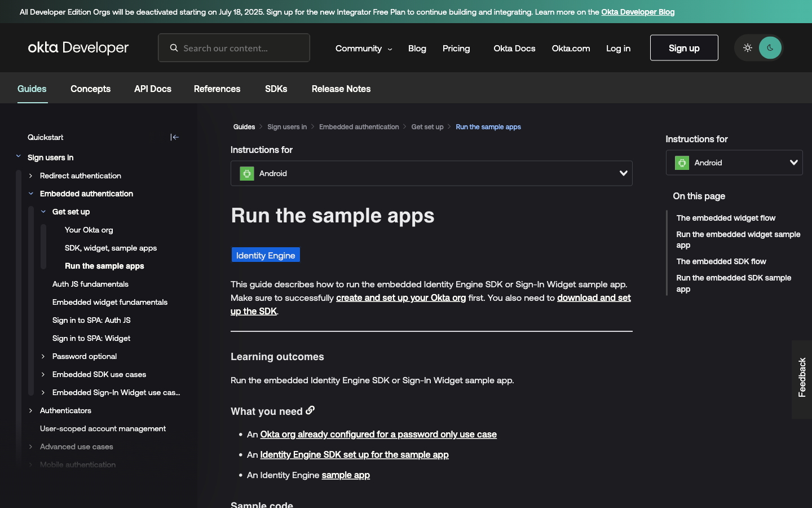Expand Redirect authentication tree item
Screen dimensions: 812x508
coord(31,176)
